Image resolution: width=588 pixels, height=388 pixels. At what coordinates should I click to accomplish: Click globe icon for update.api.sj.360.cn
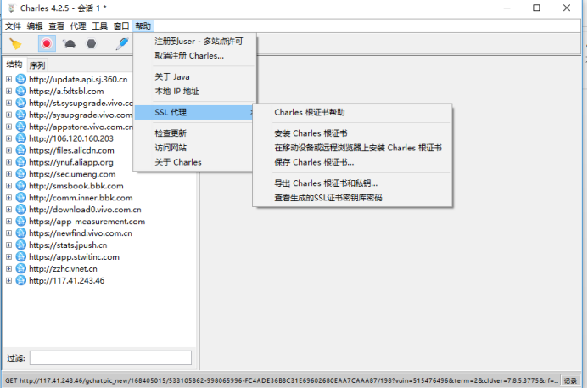tap(21, 79)
